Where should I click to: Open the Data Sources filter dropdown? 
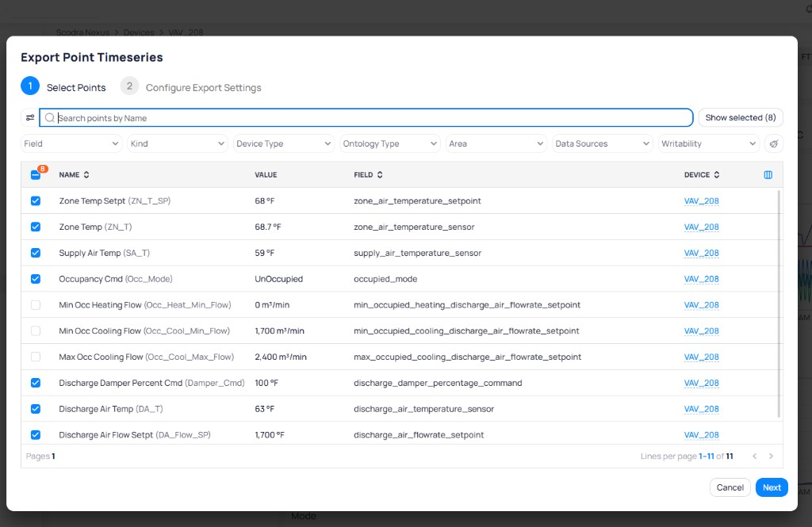[603, 143]
